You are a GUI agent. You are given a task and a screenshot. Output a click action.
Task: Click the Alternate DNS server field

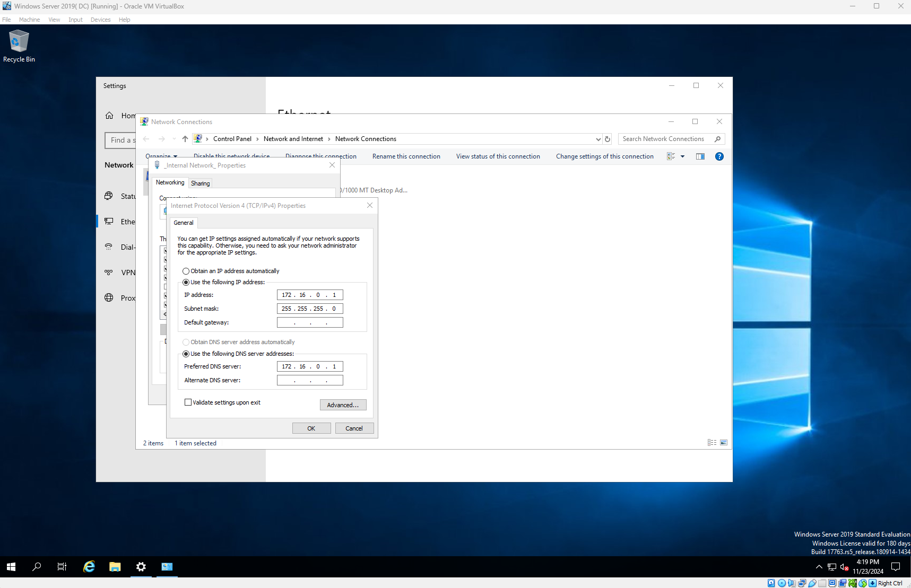click(x=310, y=380)
